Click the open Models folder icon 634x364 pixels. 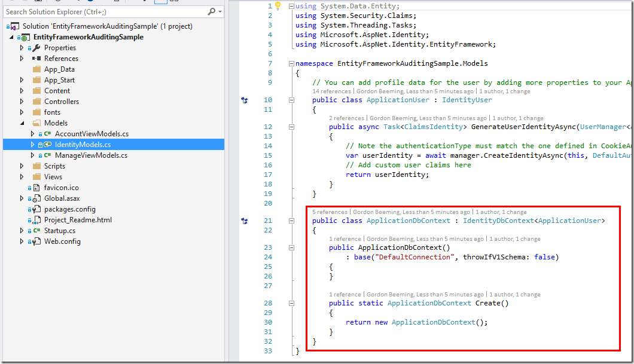(36, 123)
